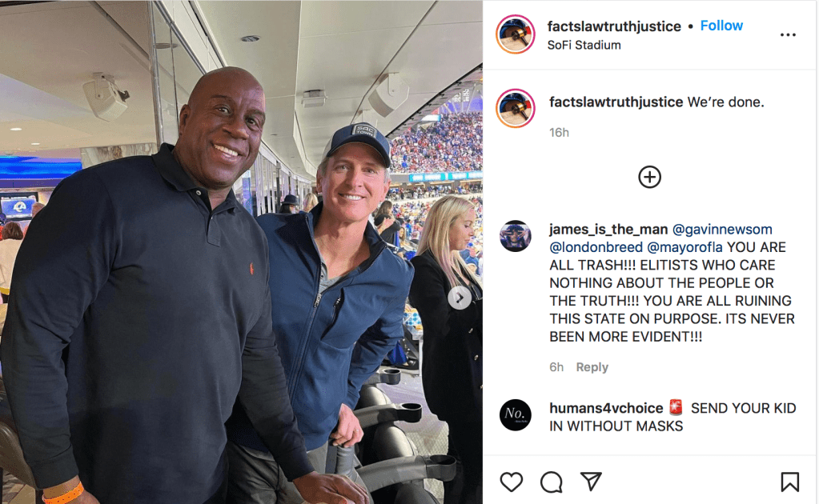Open the three-dots more options menu
Viewport: 819px width, 504px height.
click(x=788, y=35)
